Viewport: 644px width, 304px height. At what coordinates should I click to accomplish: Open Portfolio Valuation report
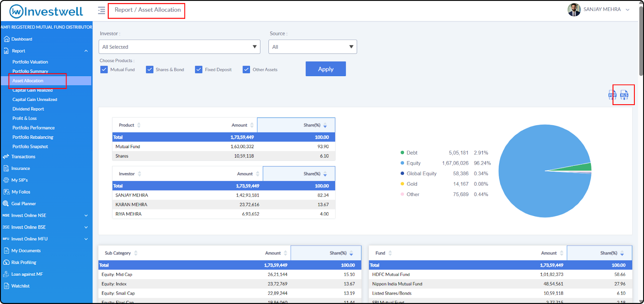tap(30, 62)
